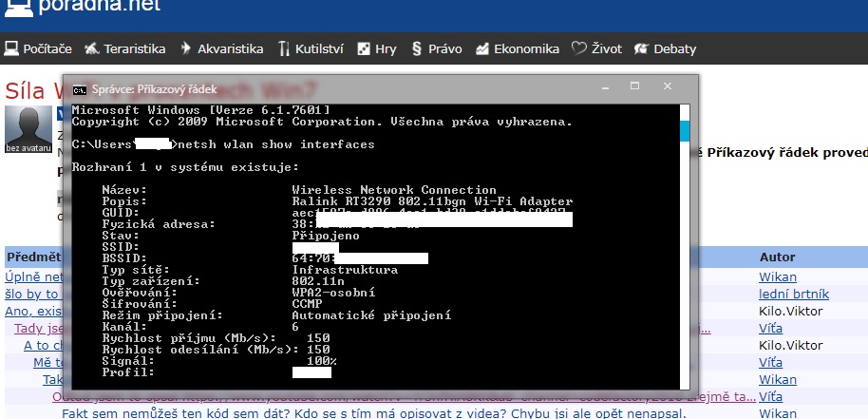Click the command prompt vertical scrollbar
The width and height of the screenshot is (868, 419).
(x=685, y=246)
